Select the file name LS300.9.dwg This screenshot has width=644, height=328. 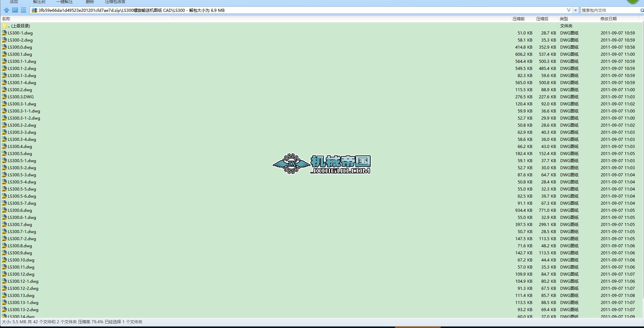click(x=20, y=253)
